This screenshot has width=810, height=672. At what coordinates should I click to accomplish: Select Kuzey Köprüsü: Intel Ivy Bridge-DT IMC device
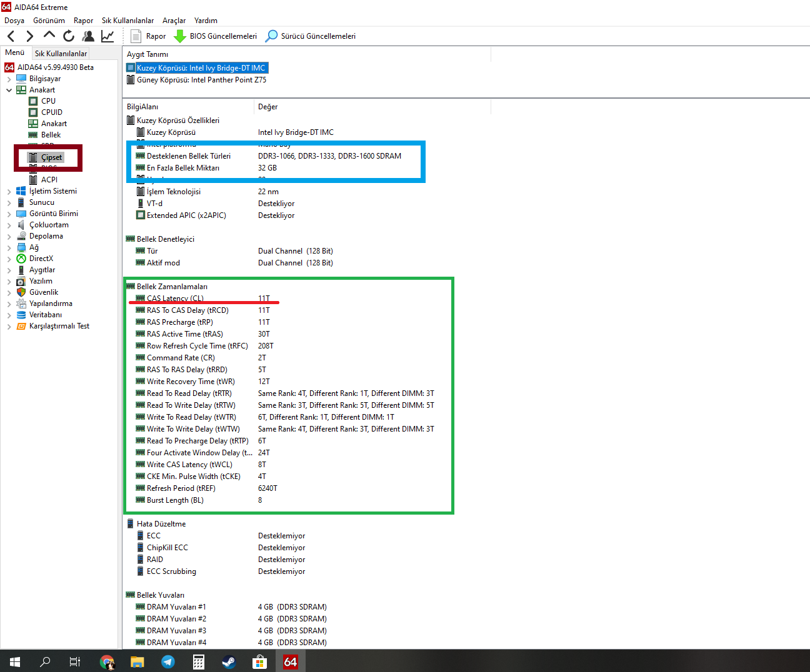click(197, 68)
